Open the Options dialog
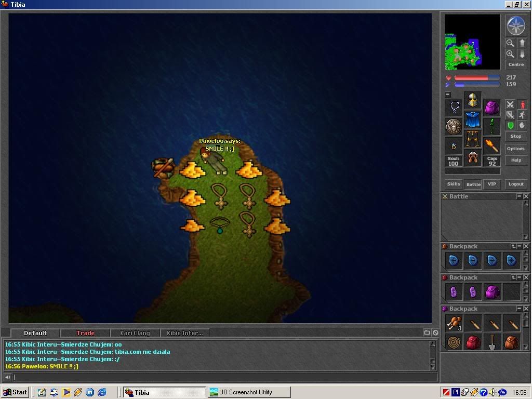Viewport: 532px width, 399px height. click(516, 149)
